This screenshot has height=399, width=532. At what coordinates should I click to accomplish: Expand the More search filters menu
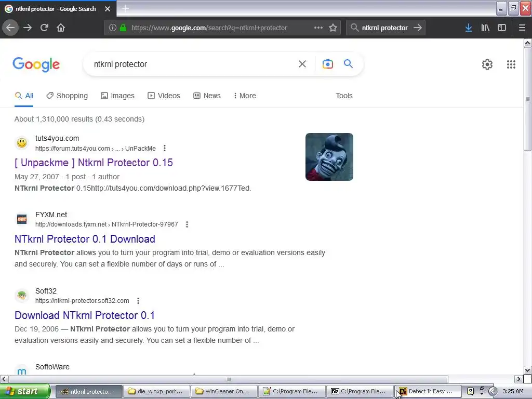tap(245, 96)
